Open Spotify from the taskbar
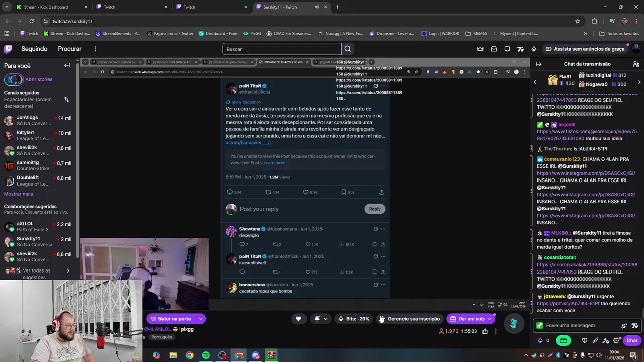This screenshot has height=362, width=644. 206,355
